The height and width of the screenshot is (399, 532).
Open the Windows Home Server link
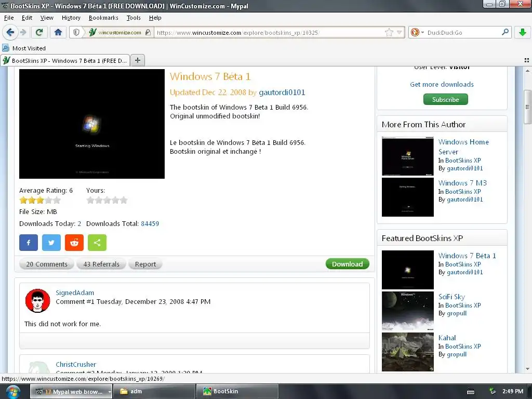point(463,147)
